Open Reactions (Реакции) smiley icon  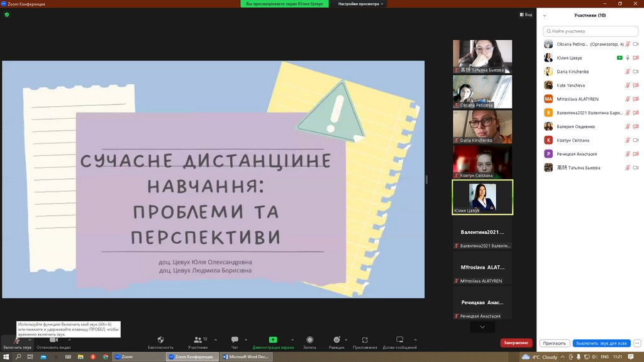pos(336,340)
